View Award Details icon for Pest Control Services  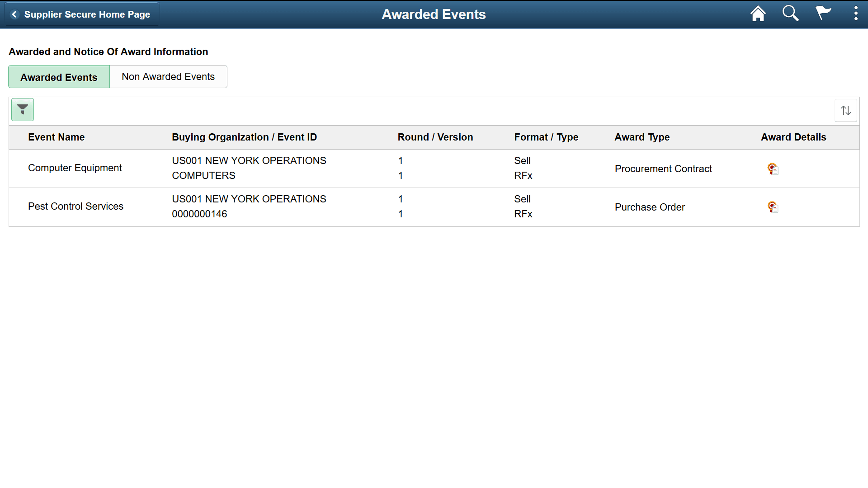pyautogui.click(x=773, y=207)
